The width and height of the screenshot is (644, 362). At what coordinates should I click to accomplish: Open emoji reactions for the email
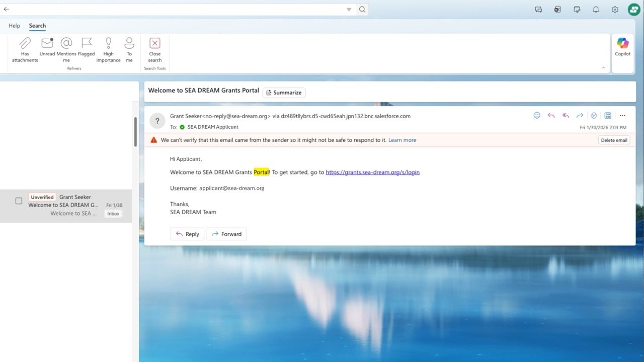[x=536, y=115]
